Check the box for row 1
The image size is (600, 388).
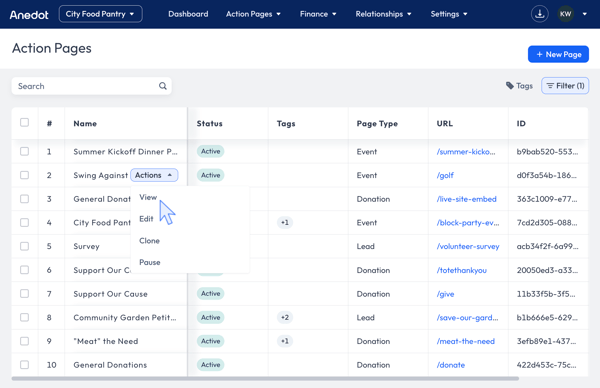coord(24,152)
